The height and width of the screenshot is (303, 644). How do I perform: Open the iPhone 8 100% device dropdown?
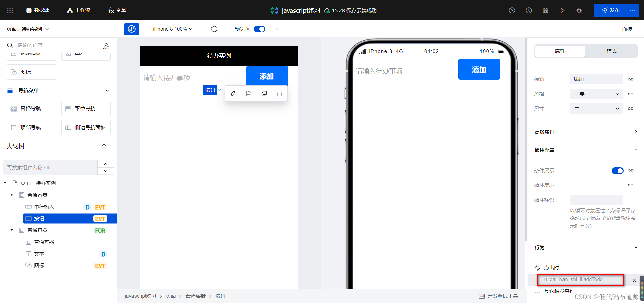[173, 29]
